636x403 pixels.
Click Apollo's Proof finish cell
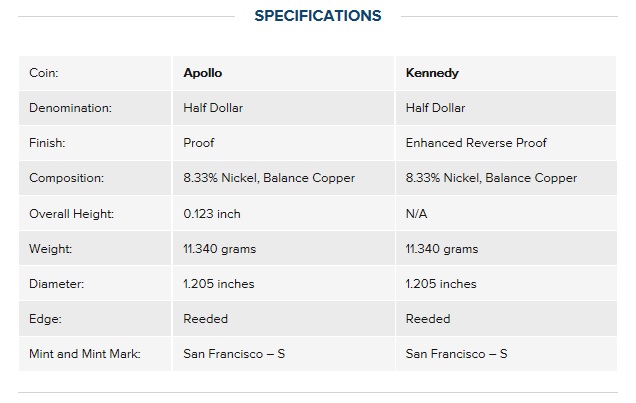tap(199, 143)
